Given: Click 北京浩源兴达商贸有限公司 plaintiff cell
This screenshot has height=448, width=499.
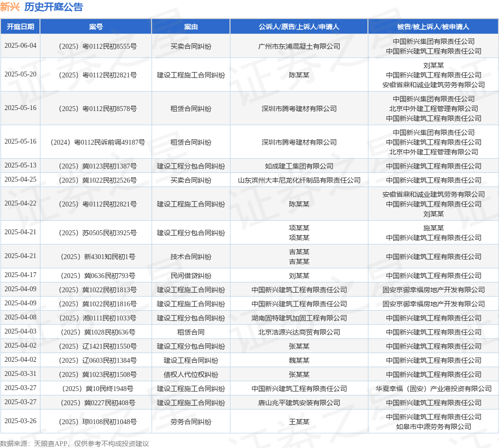Looking at the screenshot, I should tap(299, 332).
